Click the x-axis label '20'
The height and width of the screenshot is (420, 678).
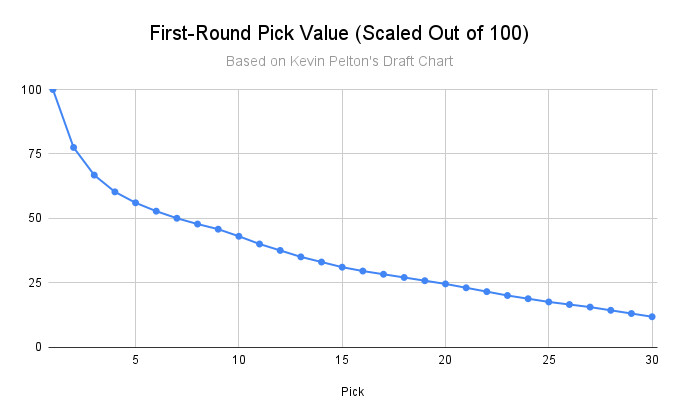click(445, 360)
